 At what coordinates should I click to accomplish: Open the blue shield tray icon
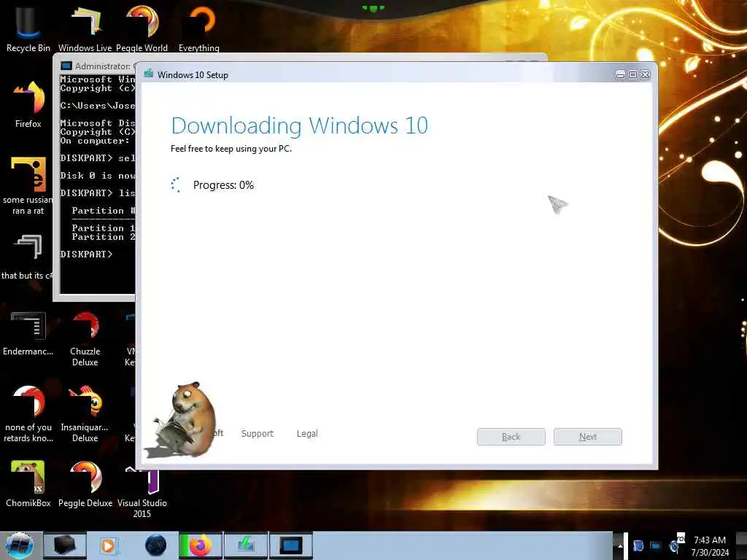pyautogui.click(x=638, y=545)
